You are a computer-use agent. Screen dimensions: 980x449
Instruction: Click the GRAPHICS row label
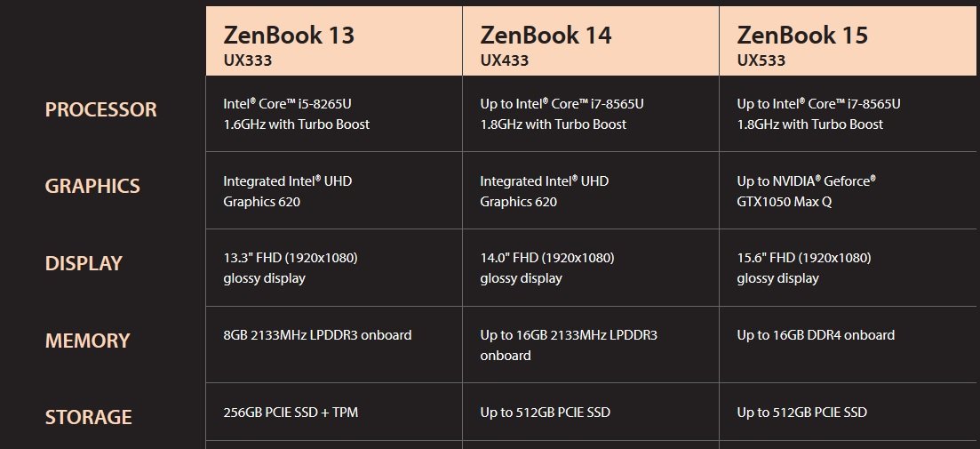coord(92,186)
